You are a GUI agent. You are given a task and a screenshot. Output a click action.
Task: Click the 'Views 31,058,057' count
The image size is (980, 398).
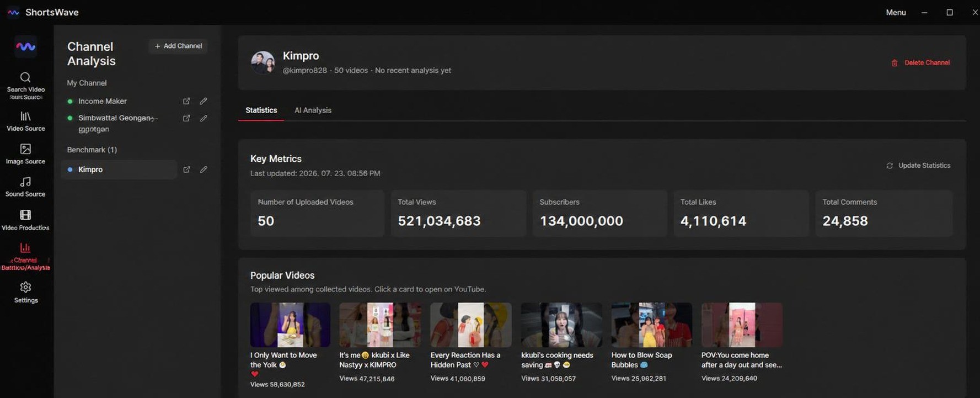pos(548,379)
